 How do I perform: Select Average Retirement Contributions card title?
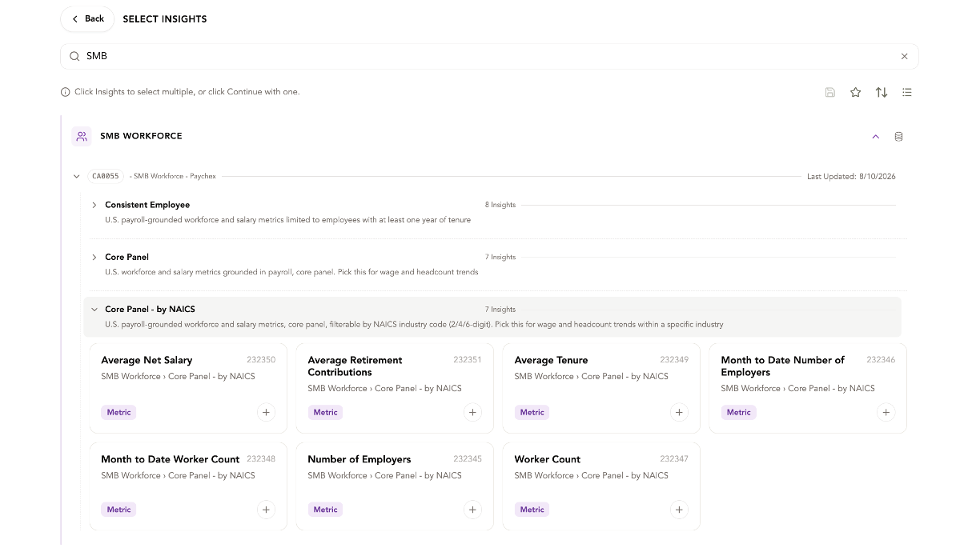pos(355,366)
